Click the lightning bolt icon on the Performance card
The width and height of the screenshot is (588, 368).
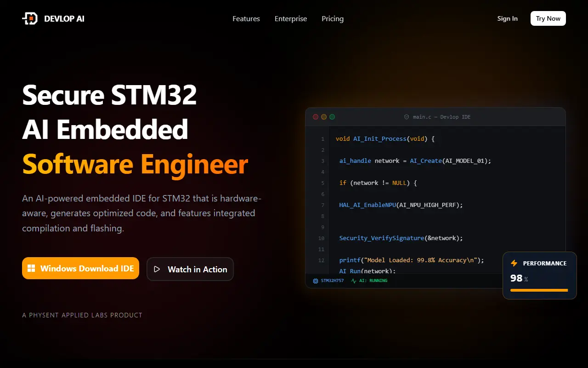tap(514, 264)
